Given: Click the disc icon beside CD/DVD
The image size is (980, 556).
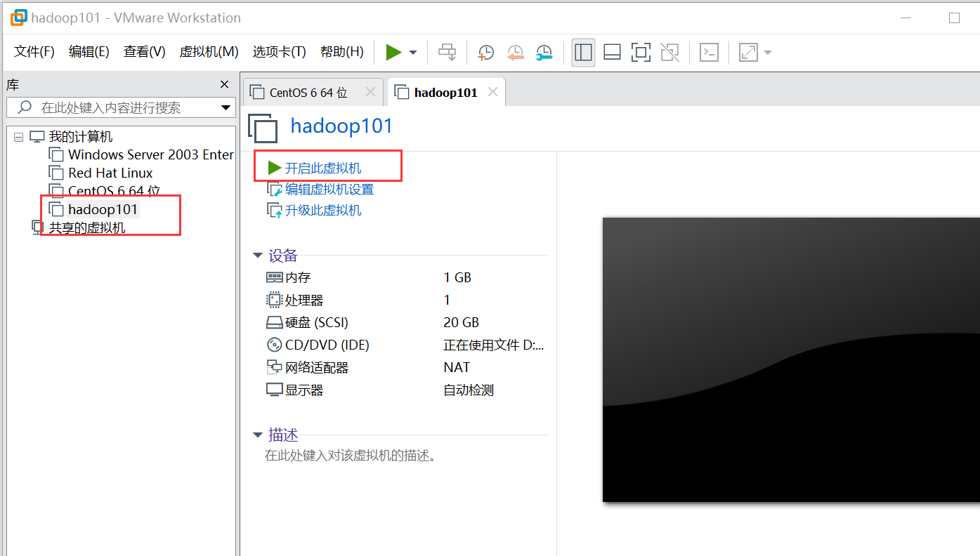Looking at the screenshot, I should tap(274, 345).
